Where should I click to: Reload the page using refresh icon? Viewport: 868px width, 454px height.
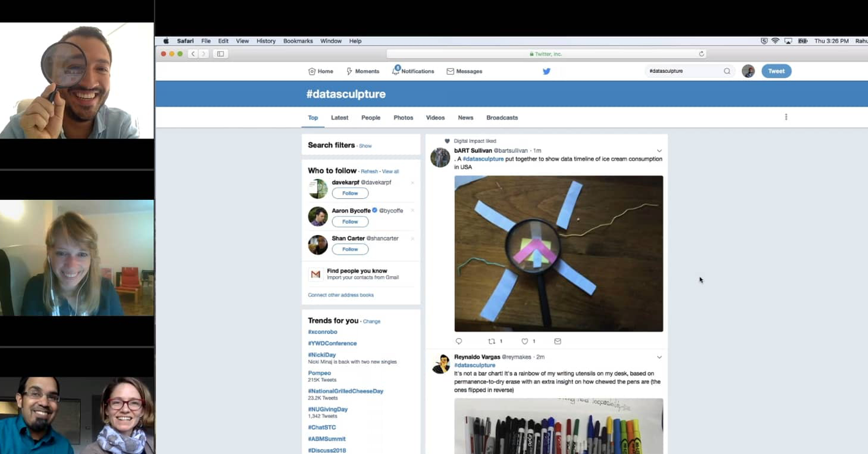[701, 54]
